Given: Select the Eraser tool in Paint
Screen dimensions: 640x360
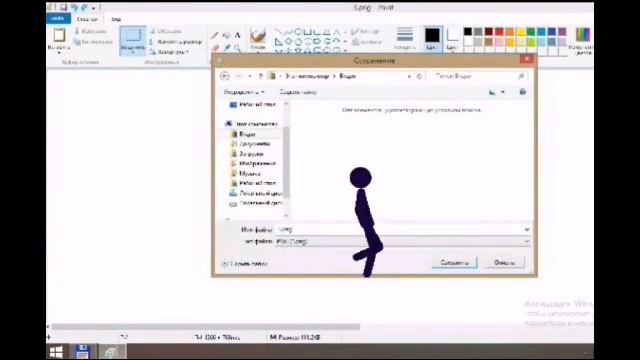Looking at the screenshot, I should tap(215, 48).
